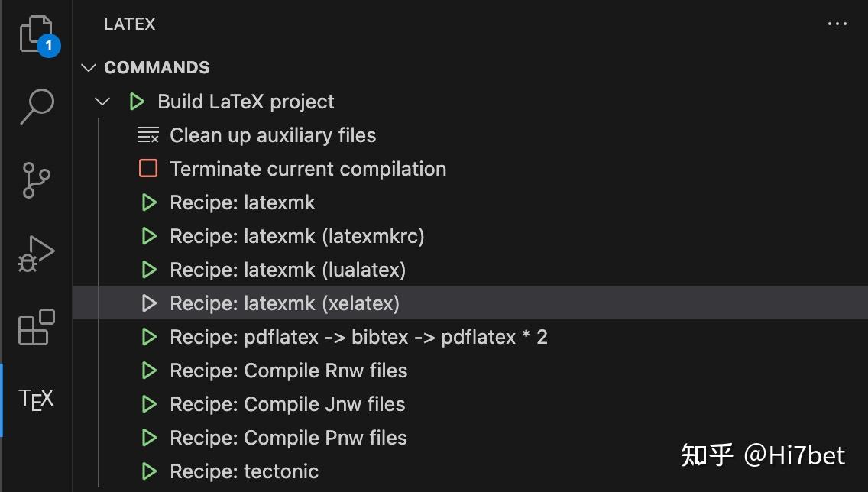Run the latexmk (lualatex) recipe icon

[148, 270]
